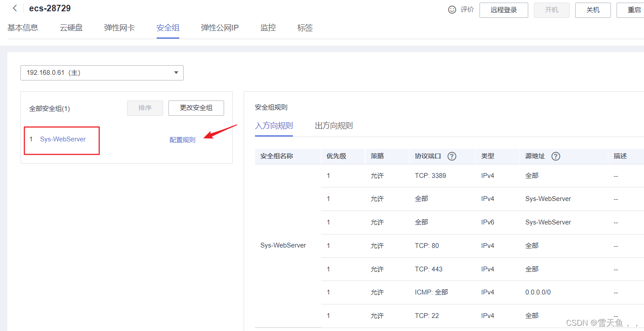Click the smiley face feedback icon

[452, 10]
